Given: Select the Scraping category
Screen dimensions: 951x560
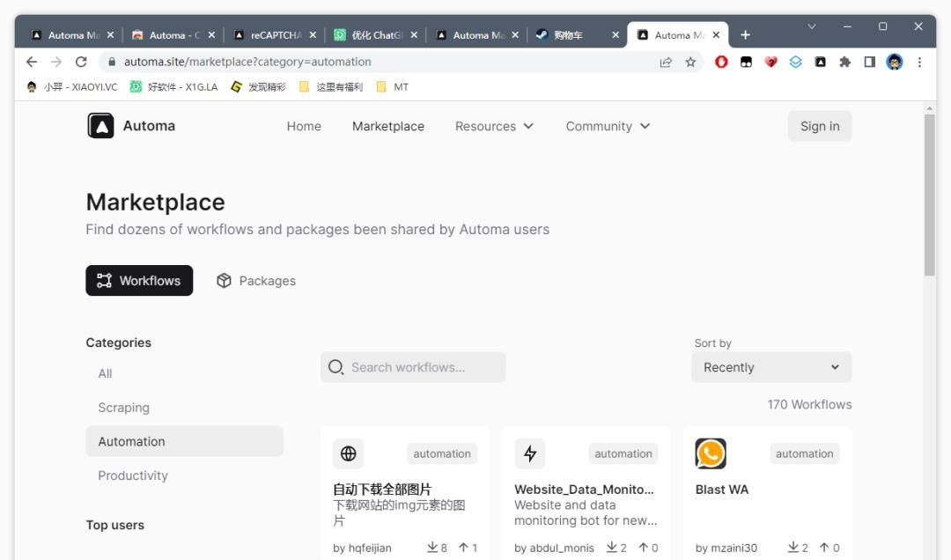Looking at the screenshot, I should [x=123, y=408].
